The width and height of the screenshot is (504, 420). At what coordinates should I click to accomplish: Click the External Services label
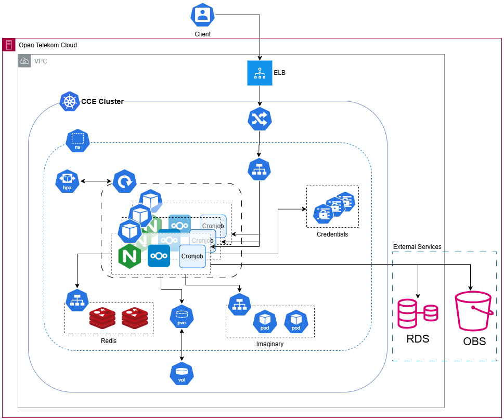pos(417,246)
